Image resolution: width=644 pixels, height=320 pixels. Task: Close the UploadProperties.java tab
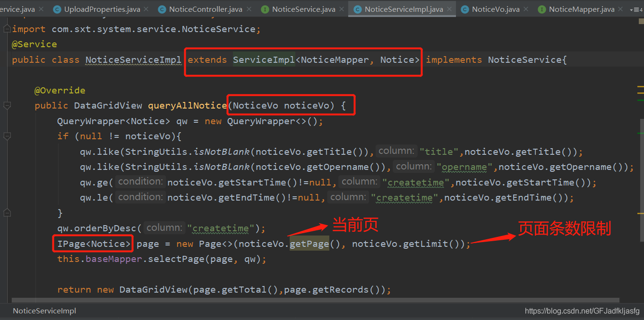coord(146,9)
